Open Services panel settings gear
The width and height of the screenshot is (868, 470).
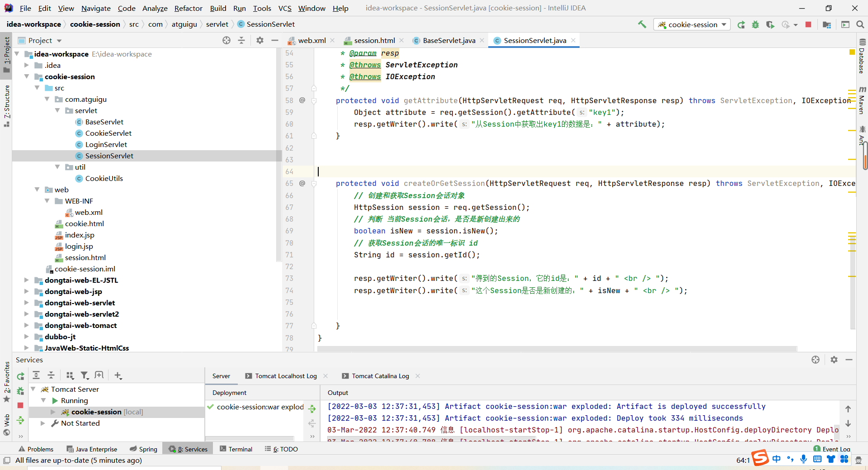click(834, 360)
